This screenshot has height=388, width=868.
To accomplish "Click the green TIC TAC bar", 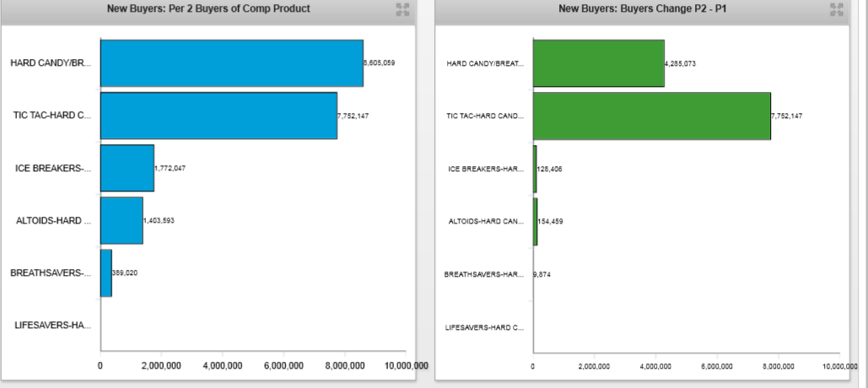I will point(651,116).
